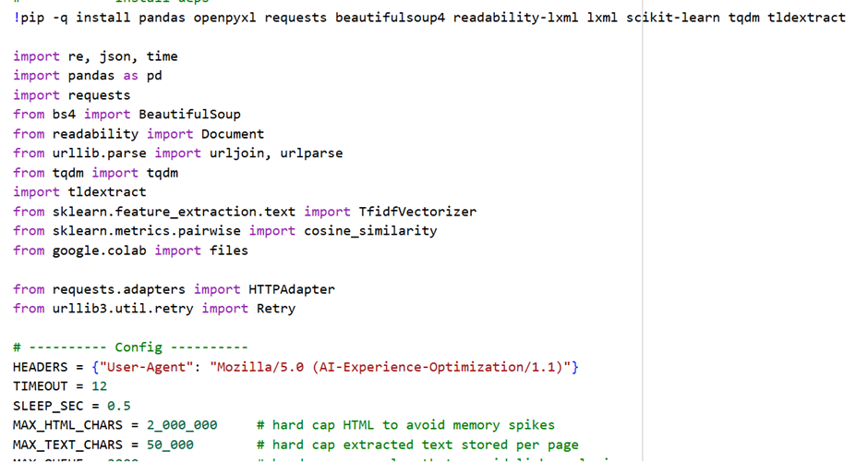The image size is (868, 464).
Task: Click TfidfVectorizer in the sklearn import
Action: point(414,212)
